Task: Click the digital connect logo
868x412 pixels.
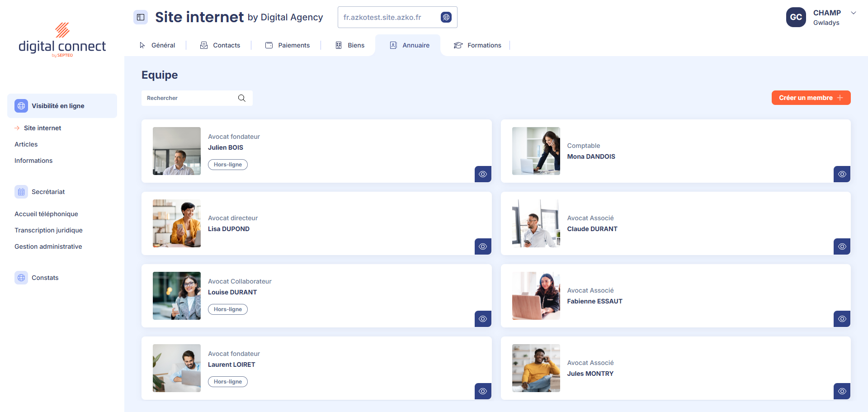Action: pos(62,41)
